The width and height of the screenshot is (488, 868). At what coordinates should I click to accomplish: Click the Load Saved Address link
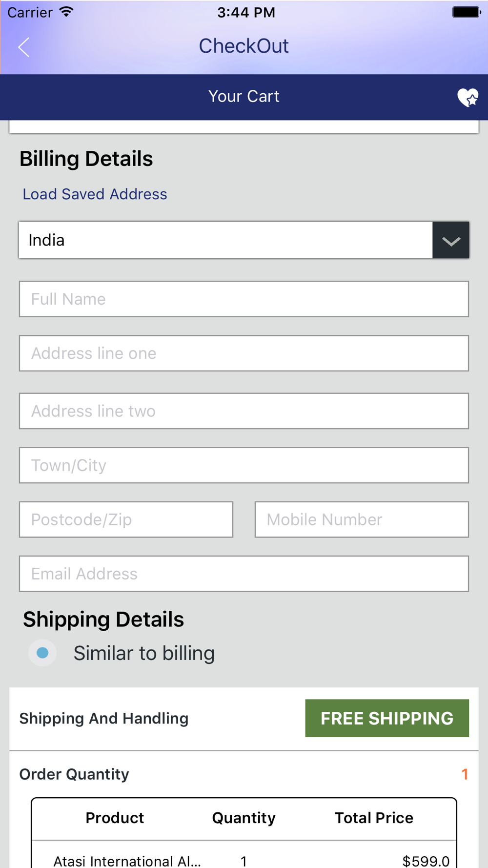click(x=95, y=194)
